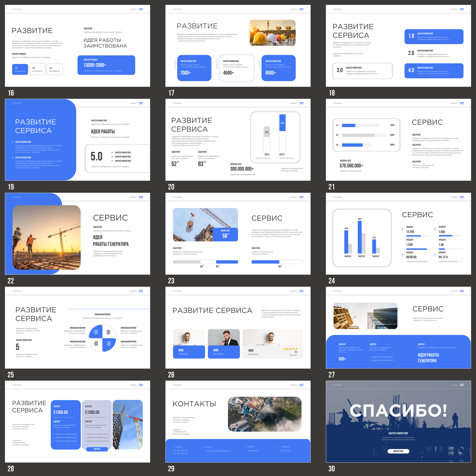The height and width of the screenshot is (476, 476).
Task: Open the hamburger menu icon on slide 23
Action: [301, 197]
